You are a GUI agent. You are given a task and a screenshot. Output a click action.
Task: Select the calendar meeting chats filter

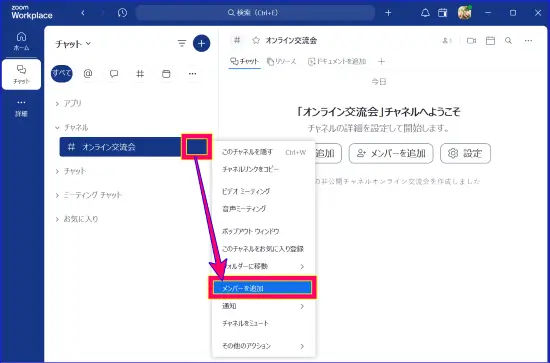[166, 74]
